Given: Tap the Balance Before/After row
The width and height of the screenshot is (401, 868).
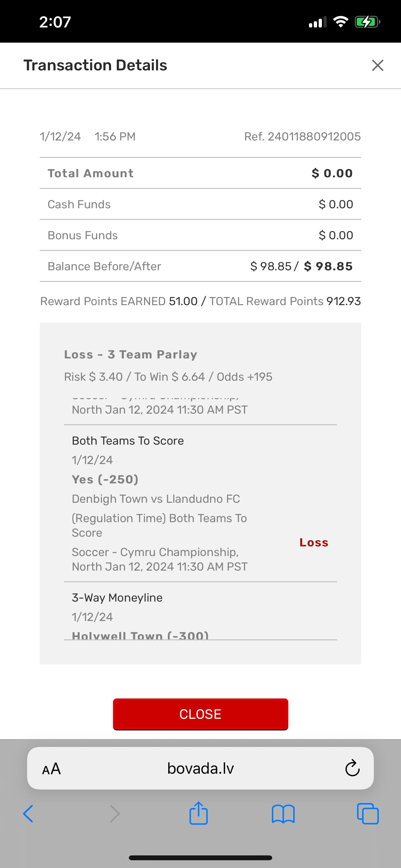Looking at the screenshot, I should coord(200,266).
